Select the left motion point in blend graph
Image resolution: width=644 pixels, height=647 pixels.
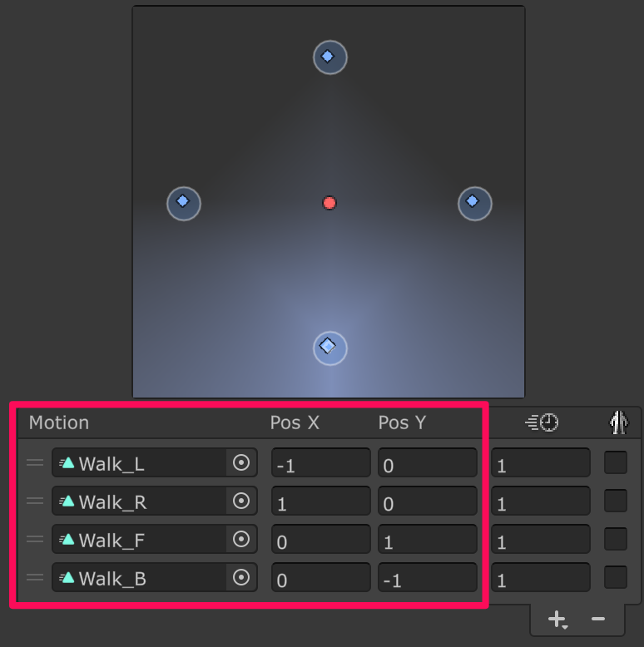click(x=184, y=202)
